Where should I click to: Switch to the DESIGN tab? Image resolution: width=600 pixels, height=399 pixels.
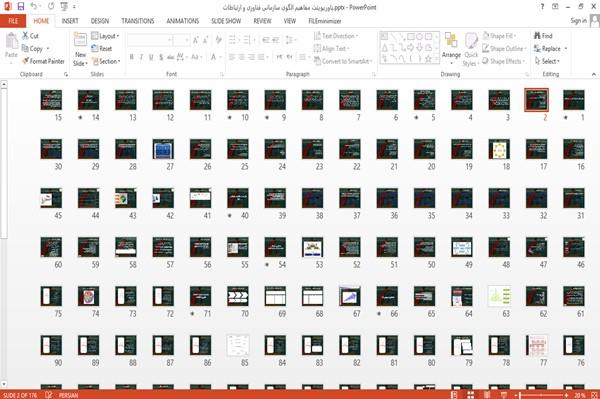click(x=100, y=21)
